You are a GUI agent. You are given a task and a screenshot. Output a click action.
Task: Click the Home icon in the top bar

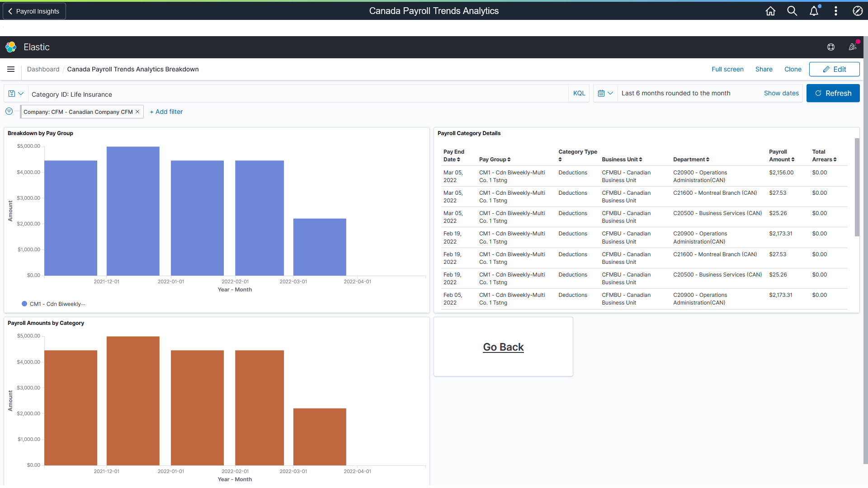770,11
